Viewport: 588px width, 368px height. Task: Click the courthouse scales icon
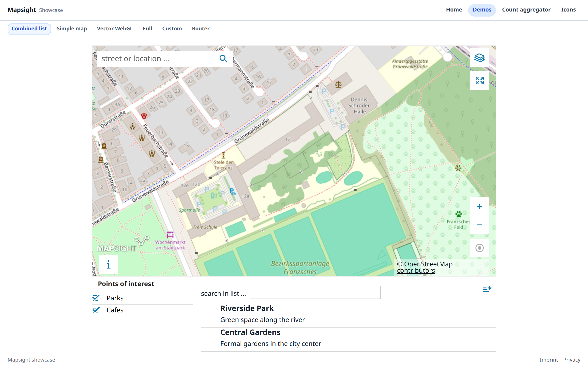[338, 84]
